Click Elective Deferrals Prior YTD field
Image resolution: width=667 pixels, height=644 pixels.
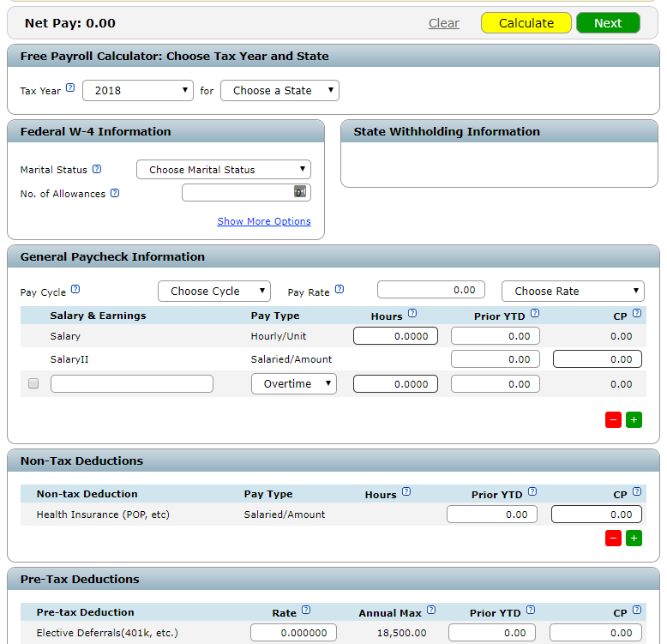492,633
